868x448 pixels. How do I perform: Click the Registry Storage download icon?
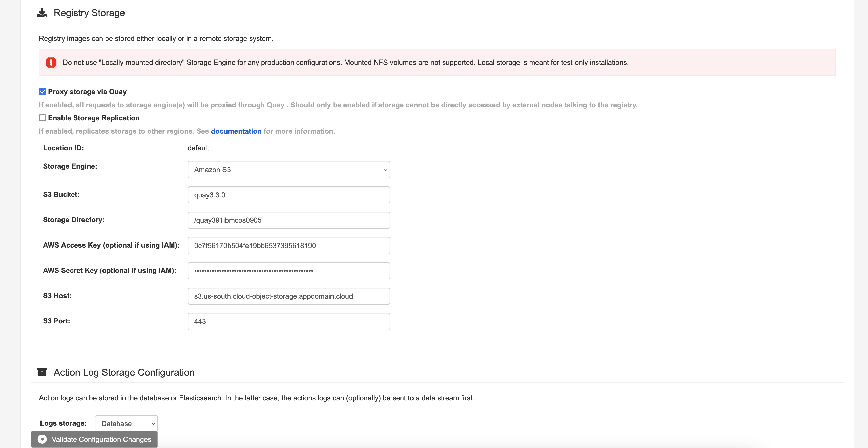click(42, 13)
